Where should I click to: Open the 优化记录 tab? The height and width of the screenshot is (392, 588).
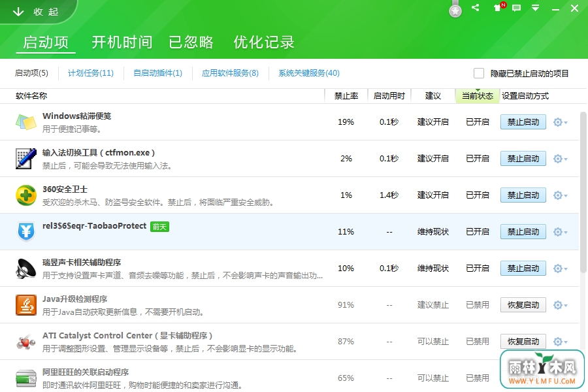264,42
